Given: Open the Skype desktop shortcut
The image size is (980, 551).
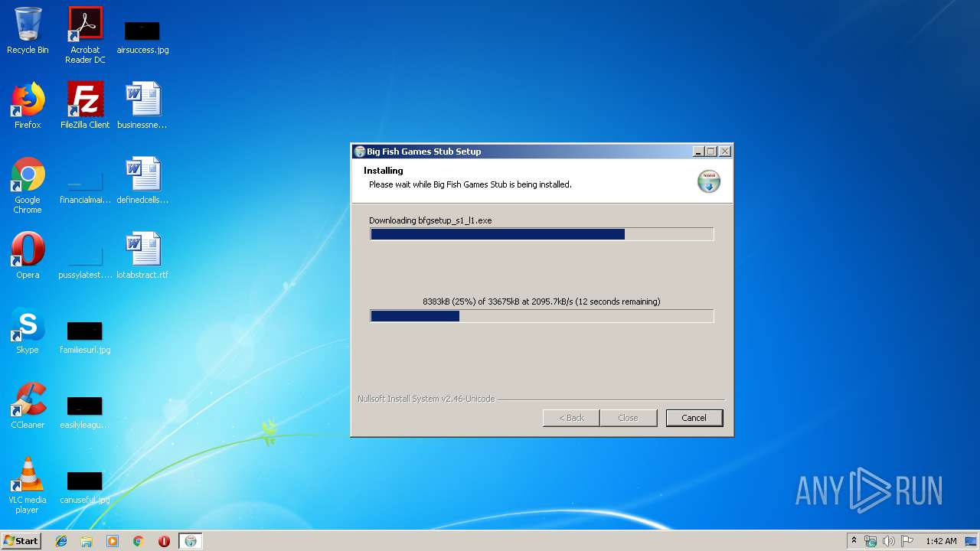Looking at the screenshot, I should (x=28, y=331).
